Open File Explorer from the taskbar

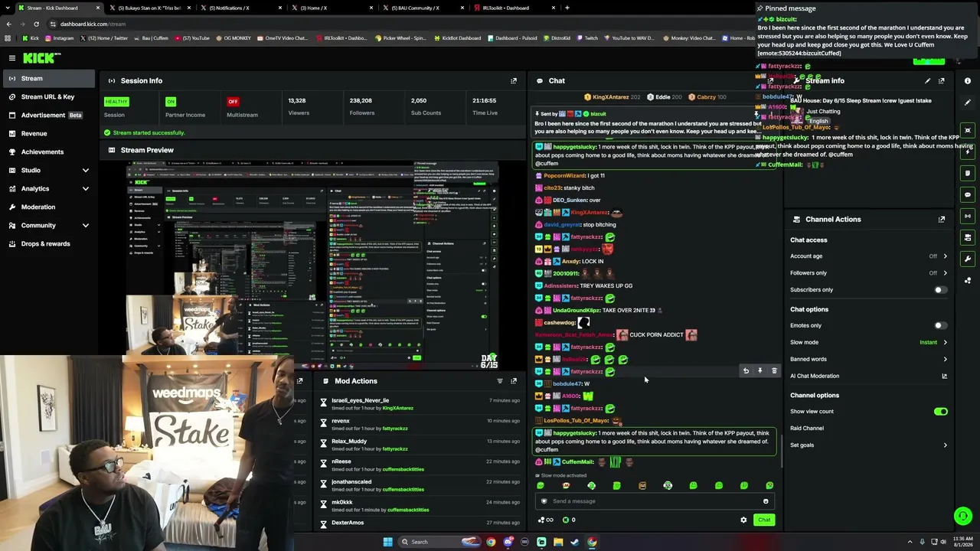[x=558, y=542]
